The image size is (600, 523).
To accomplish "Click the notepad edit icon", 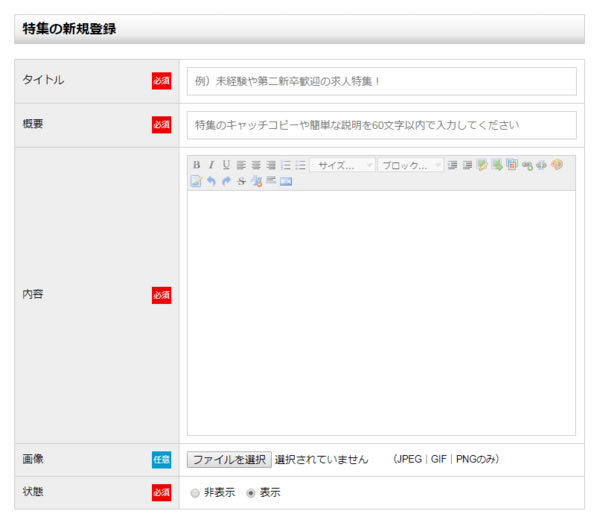I will pos(196,181).
